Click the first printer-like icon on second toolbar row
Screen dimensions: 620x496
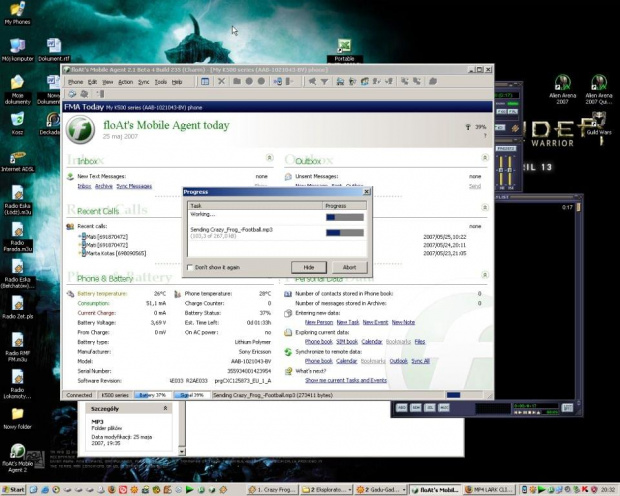tap(72, 94)
